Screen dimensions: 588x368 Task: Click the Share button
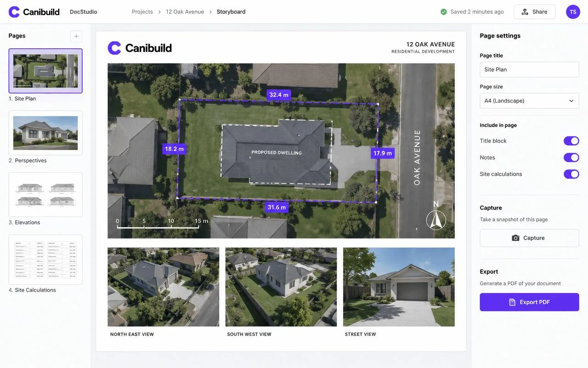(x=534, y=12)
